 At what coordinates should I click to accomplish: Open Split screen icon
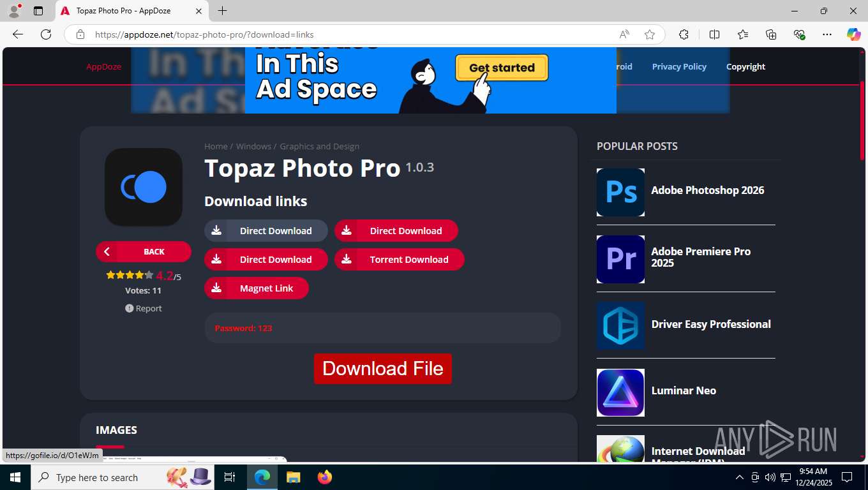(x=714, y=34)
